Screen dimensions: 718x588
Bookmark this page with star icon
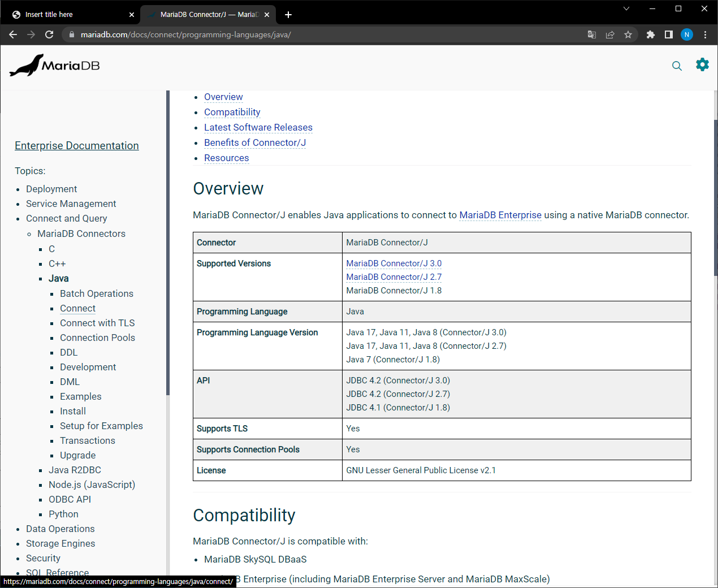[628, 34]
